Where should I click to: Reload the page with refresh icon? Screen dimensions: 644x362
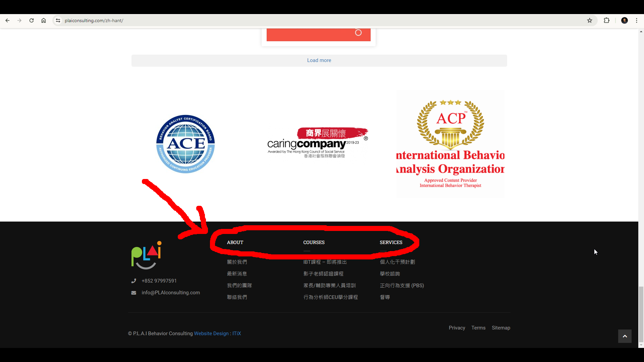click(x=32, y=20)
